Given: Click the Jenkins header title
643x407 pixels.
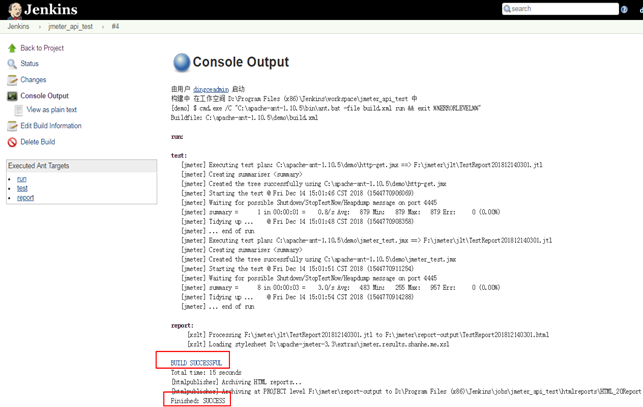Looking at the screenshot, I should (51, 9).
